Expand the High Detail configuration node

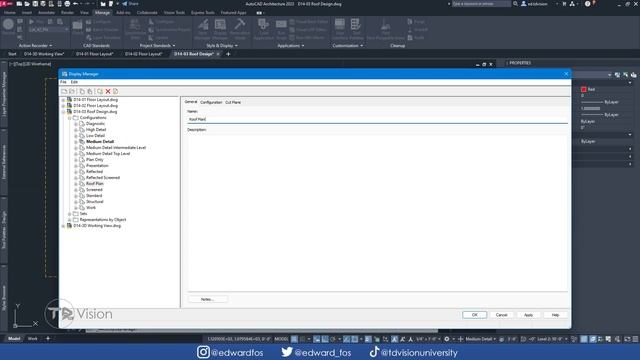coord(76,130)
